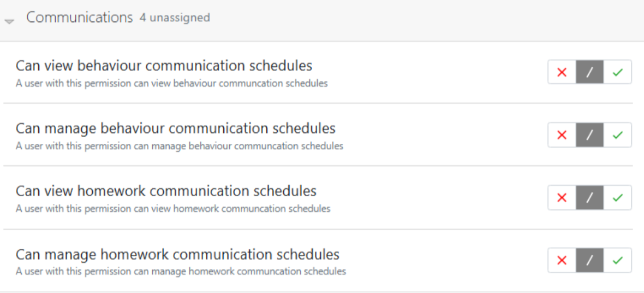Grant manage behaviour communication schedules with green tick
644x293 pixels.
(x=618, y=135)
